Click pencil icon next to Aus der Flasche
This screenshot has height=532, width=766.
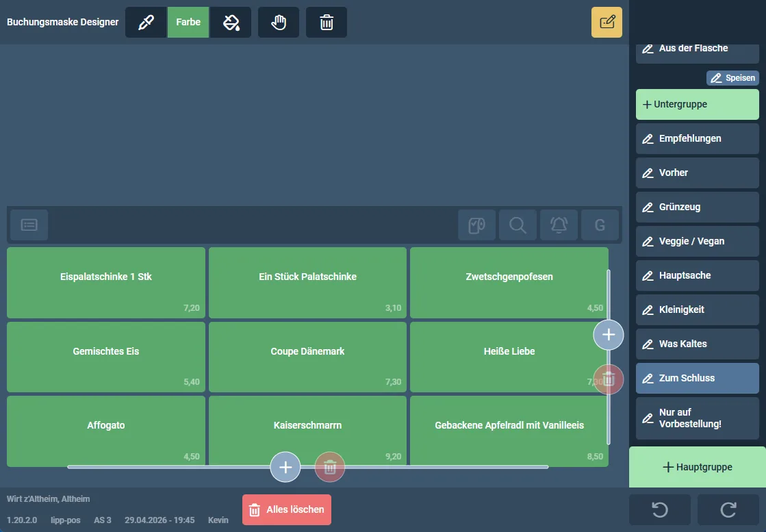click(648, 49)
